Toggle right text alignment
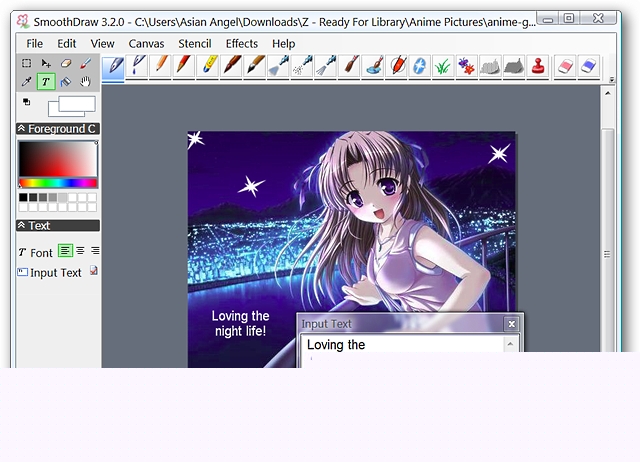Screen dimensions: 640x462 point(95,251)
